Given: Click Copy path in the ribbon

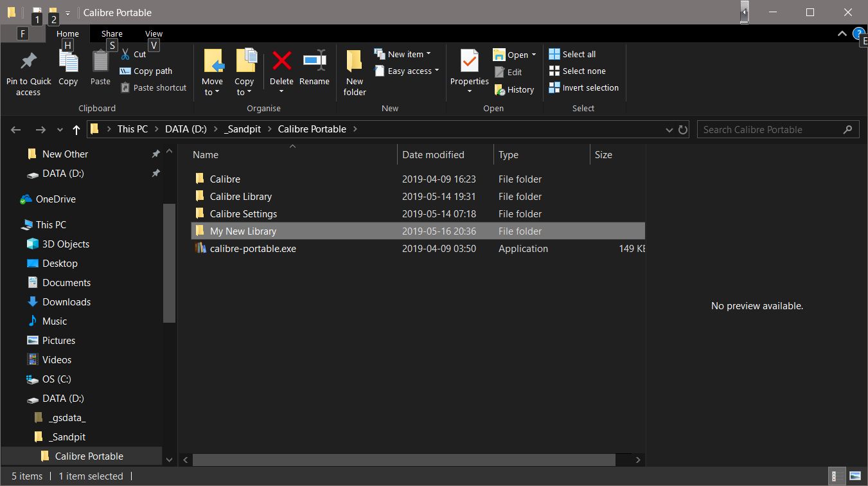Looking at the screenshot, I should point(146,71).
